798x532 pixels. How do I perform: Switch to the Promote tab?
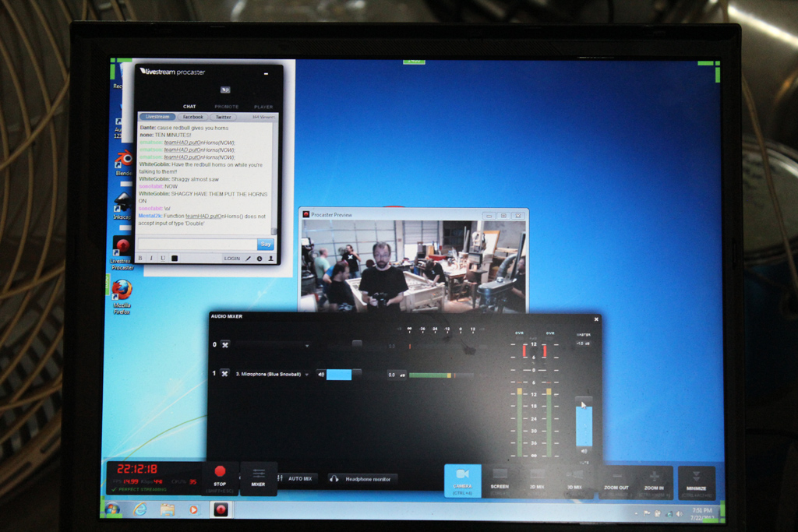click(x=226, y=107)
